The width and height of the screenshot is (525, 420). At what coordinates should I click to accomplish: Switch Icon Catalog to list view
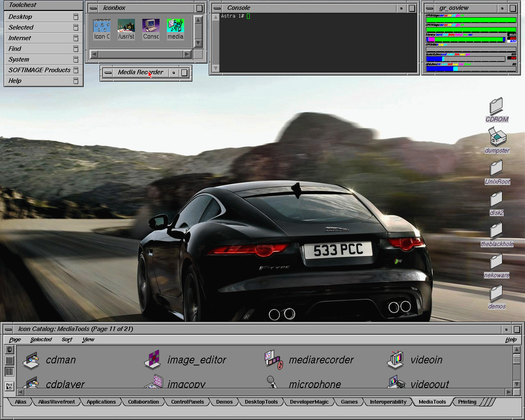[9, 361]
